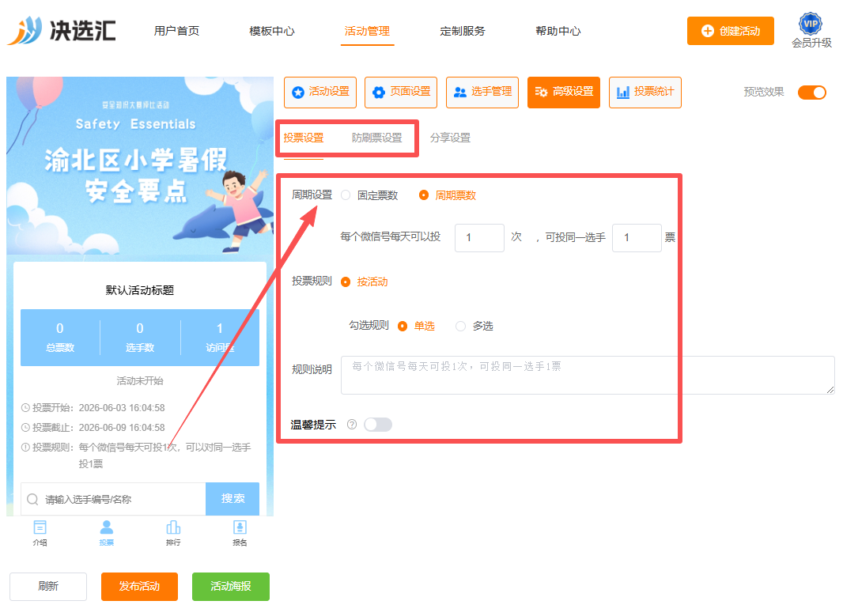Select the 按活动 voting rule radio
The height and width of the screenshot is (616, 843).
tap(346, 282)
